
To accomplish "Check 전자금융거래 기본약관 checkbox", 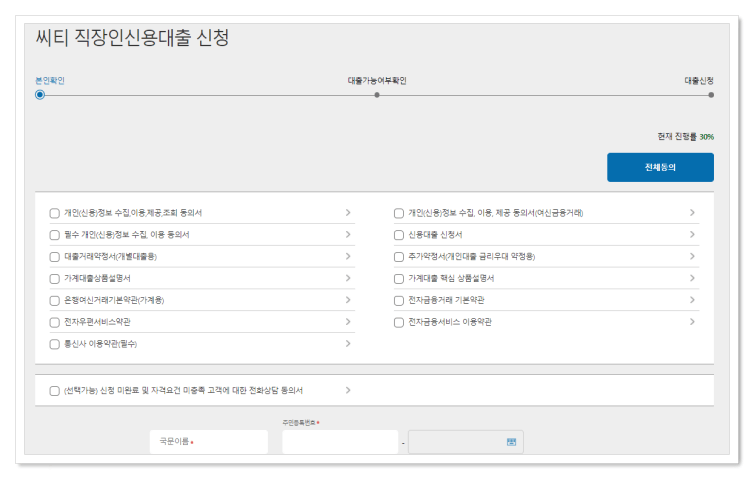I will coord(399,301).
